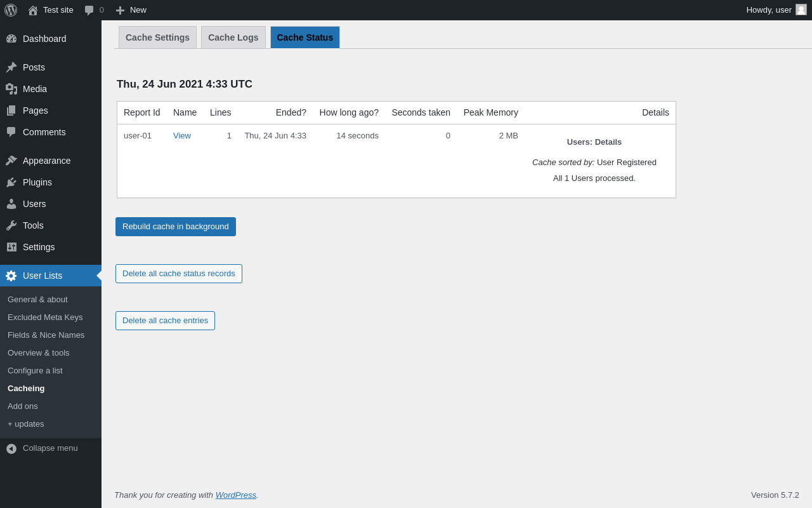812x508 pixels.
Task: Click the How long ago? column header
Action: (349, 112)
